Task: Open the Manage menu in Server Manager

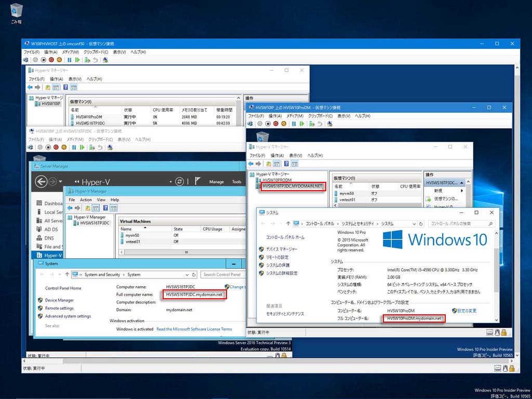Action: (217, 182)
